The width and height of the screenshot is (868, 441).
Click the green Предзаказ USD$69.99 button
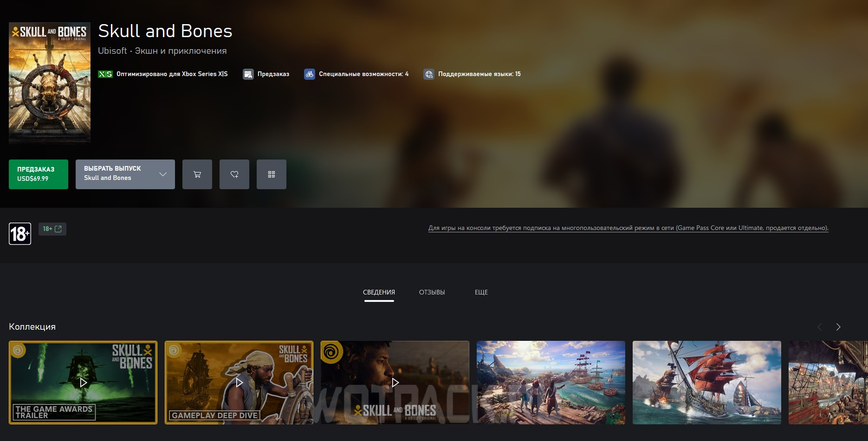38,174
